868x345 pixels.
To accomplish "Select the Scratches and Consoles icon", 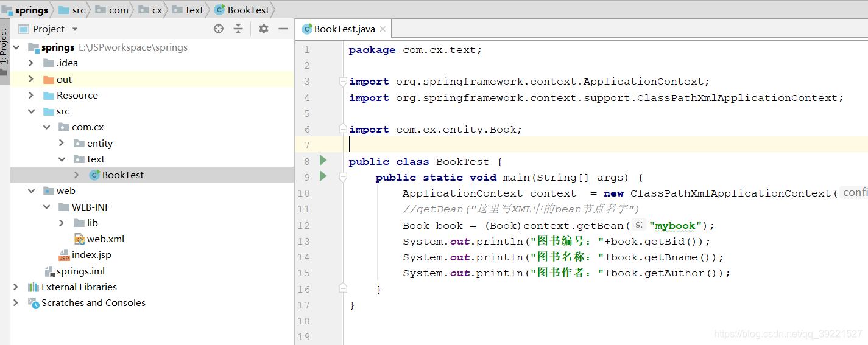I will click(x=34, y=303).
